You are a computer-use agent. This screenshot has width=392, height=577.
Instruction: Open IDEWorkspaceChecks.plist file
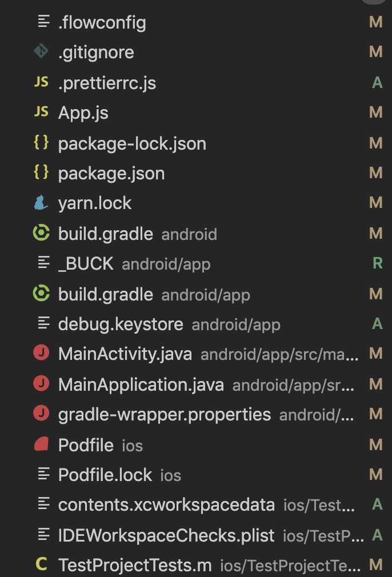[166, 535]
